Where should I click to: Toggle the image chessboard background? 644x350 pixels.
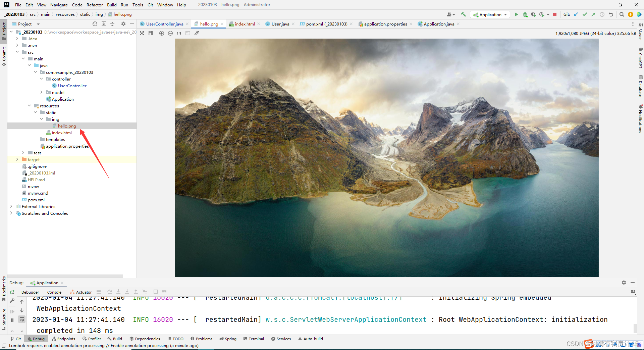(142, 33)
